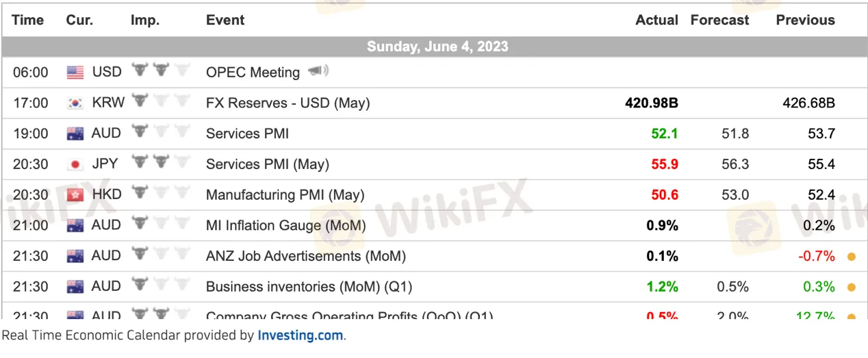Click the Forecast column header
868x358 pixels.
(719, 20)
